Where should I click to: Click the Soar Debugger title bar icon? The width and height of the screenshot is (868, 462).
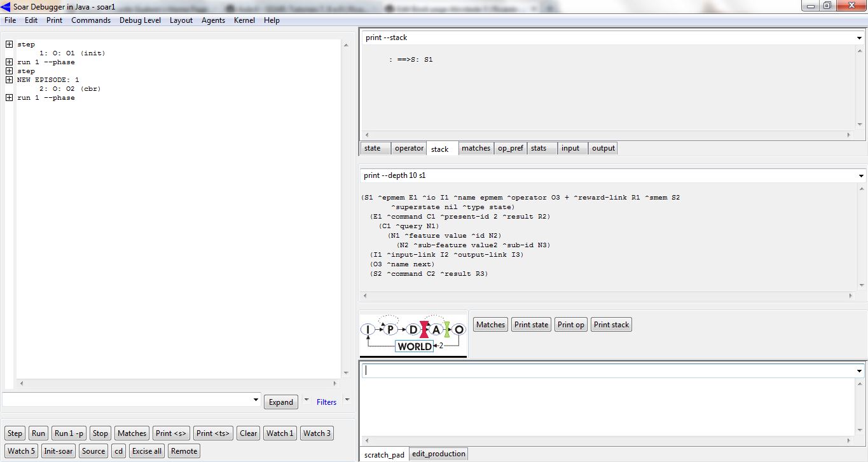coord(6,6)
